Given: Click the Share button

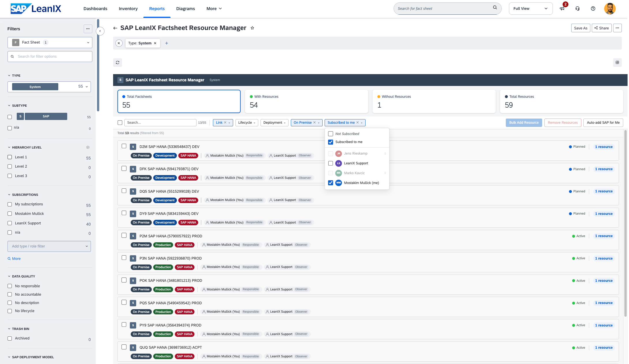Looking at the screenshot, I should (x=602, y=28).
